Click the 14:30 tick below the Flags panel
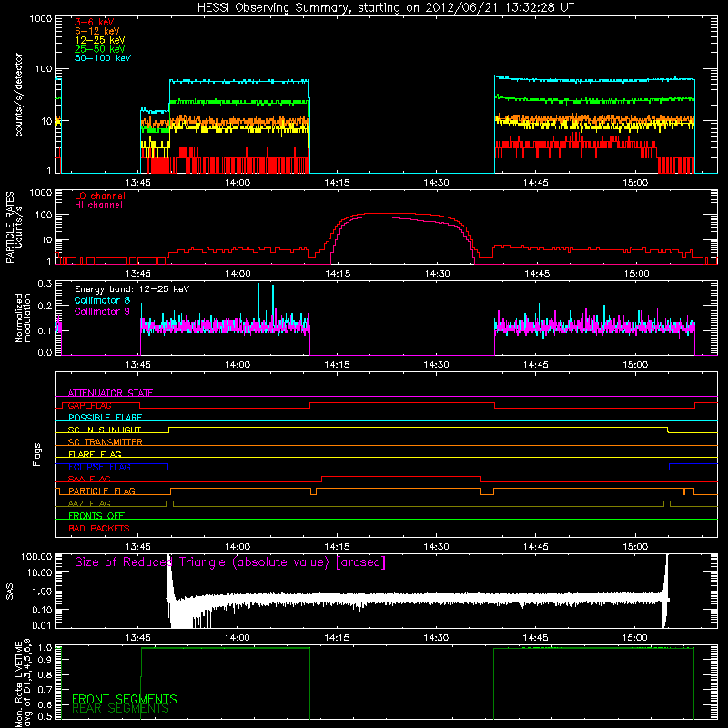Viewport: 728px width, 728px height. pos(437,547)
